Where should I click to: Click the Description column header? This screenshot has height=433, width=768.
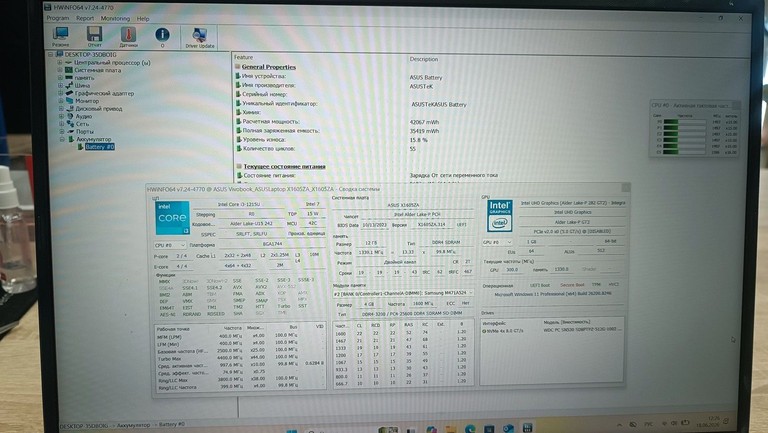point(424,59)
